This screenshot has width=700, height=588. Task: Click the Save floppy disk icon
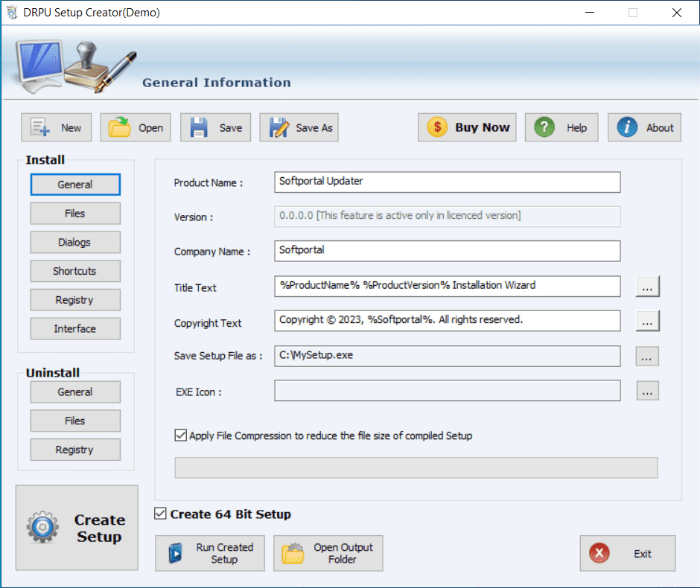pyautogui.click(x=199, y=127)
